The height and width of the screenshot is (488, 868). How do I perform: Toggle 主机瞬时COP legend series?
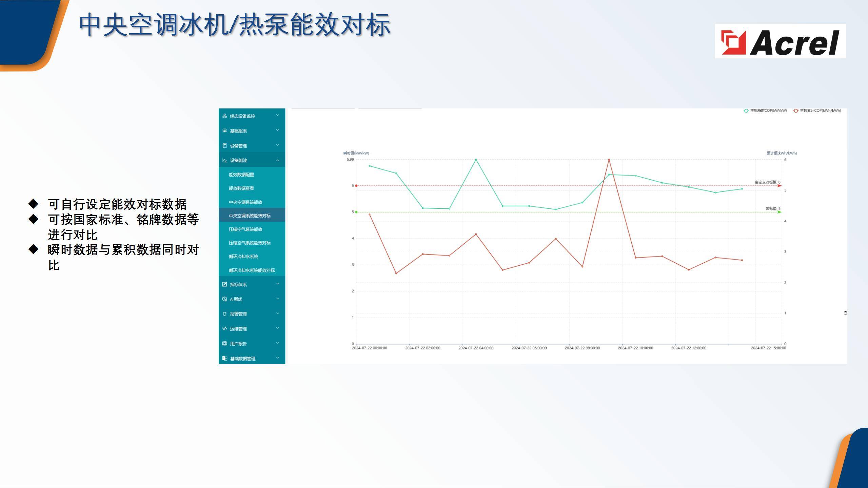[765, 110]
